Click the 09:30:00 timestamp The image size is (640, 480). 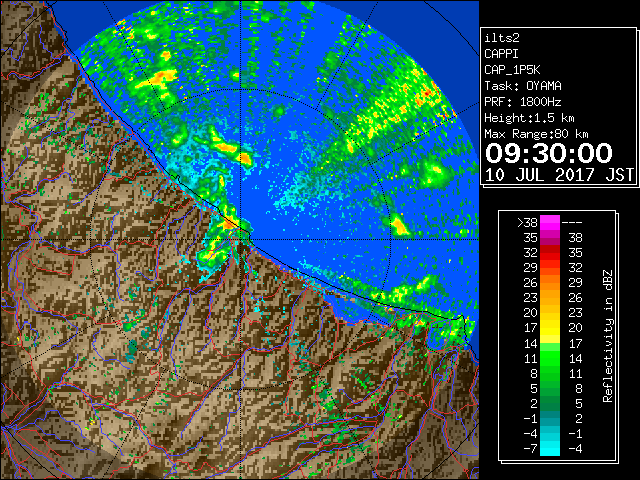[x=549, y=153]
